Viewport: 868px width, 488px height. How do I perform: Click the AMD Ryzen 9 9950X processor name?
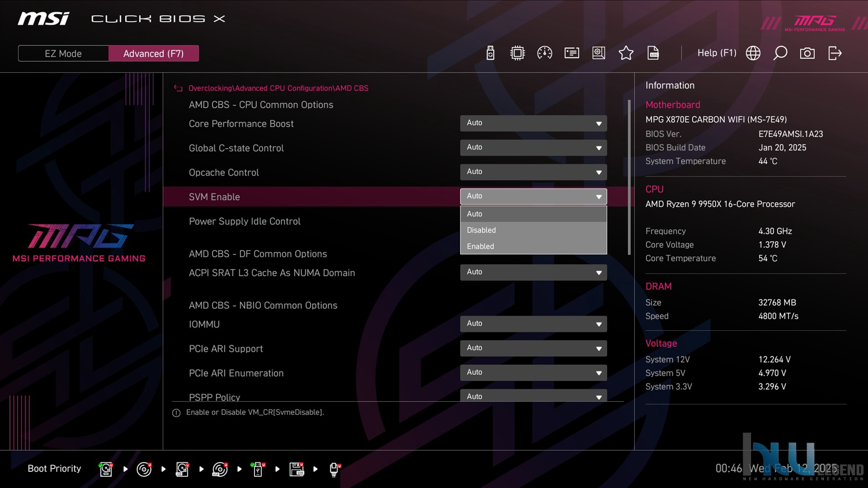720,204
